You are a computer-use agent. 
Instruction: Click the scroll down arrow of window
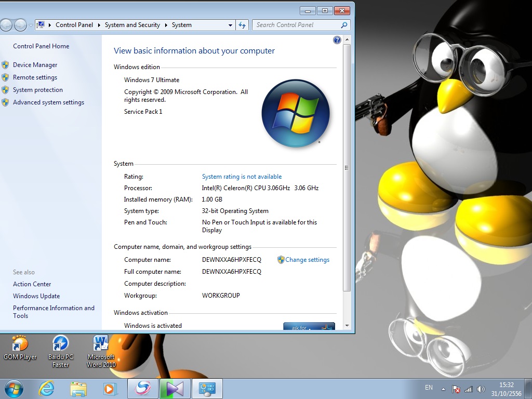pos(347,326)
